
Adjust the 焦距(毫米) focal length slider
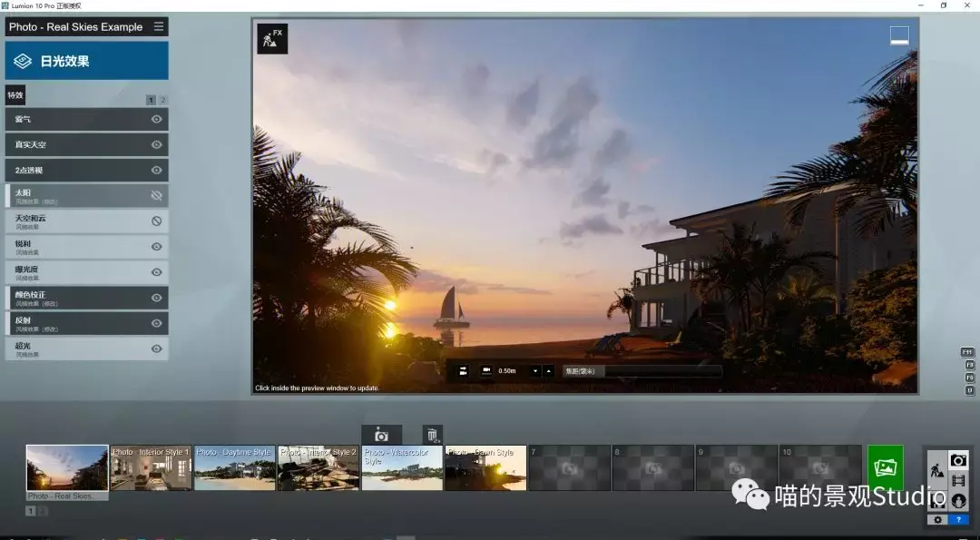pyautogui.click(x=642, y=371)
